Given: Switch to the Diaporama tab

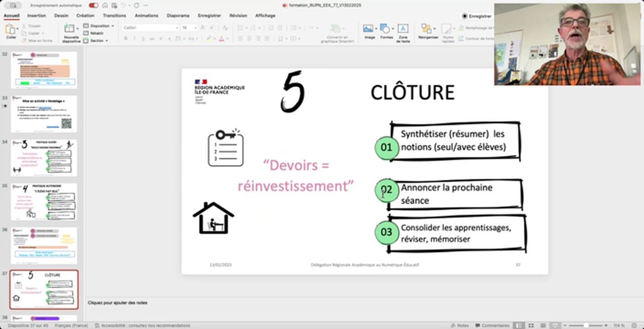Looking at the screenshot, I should pos(178,16).
